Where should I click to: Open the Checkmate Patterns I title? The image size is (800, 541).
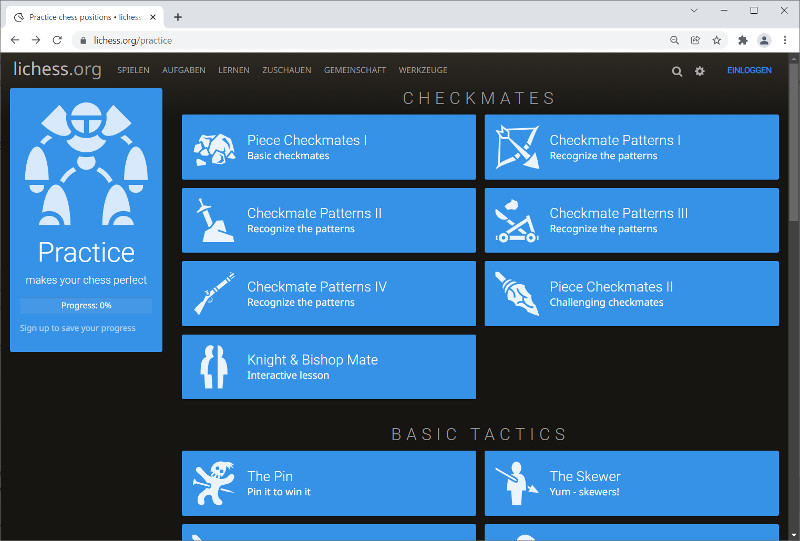(x=615, y=140)
